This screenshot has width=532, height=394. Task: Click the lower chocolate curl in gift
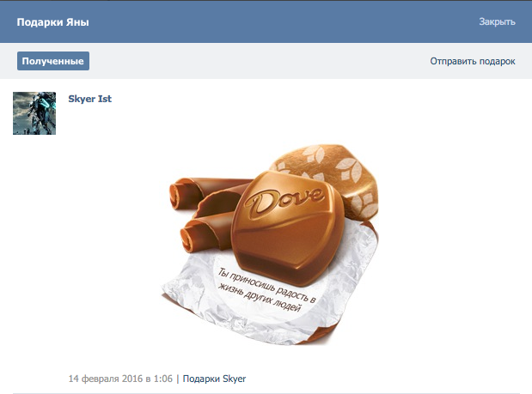[207, 230]
